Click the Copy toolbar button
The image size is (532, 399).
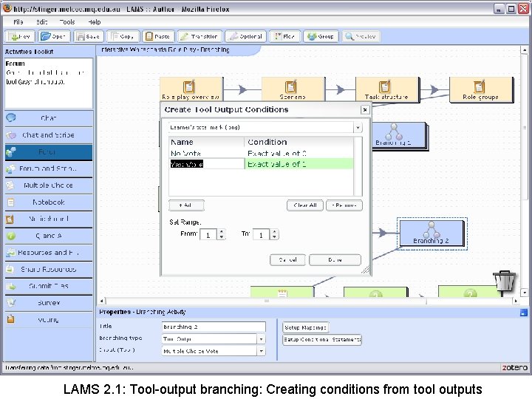123,36
